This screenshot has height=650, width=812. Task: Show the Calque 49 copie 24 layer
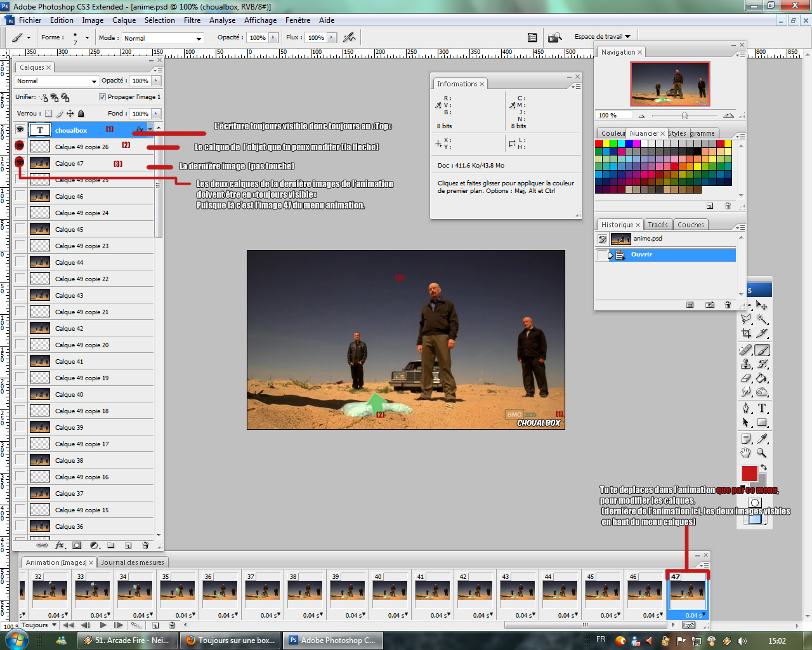(20, 212)
